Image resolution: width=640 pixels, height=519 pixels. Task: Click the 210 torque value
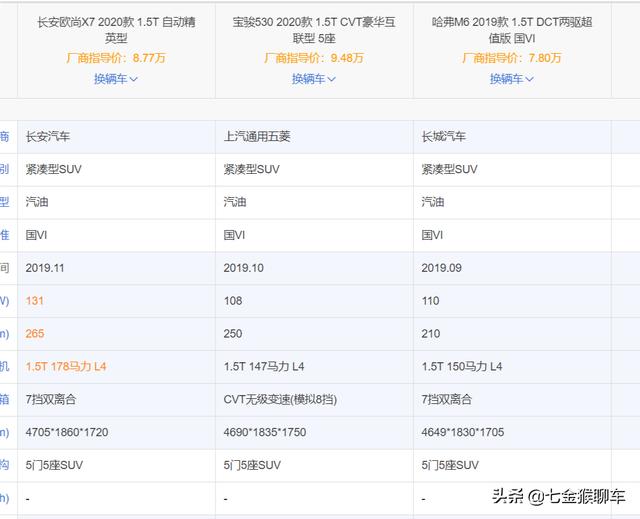[x=431, y=334]
